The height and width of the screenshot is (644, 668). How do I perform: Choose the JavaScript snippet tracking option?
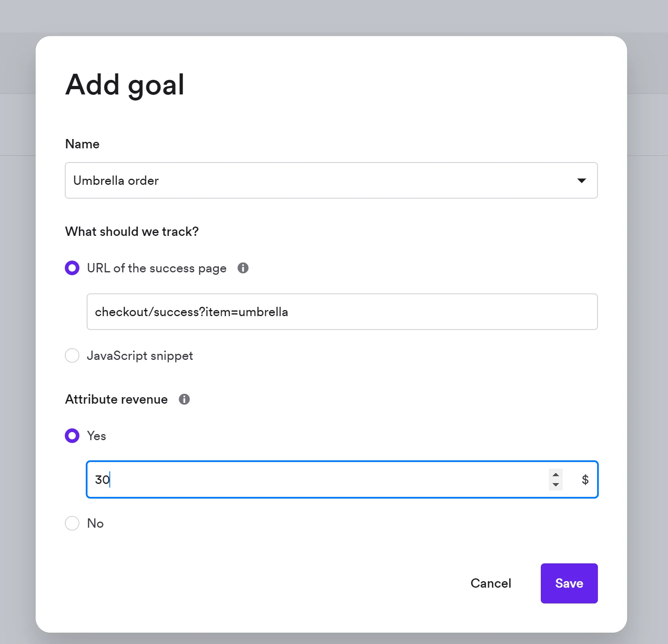pyautogui.click(x=73, y=355)
